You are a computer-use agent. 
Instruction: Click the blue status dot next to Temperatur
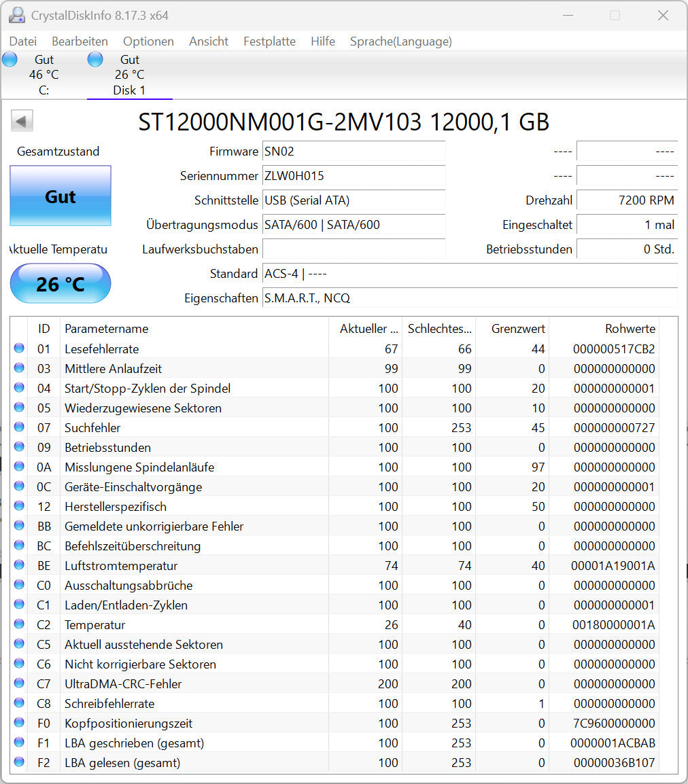(19, 624)
